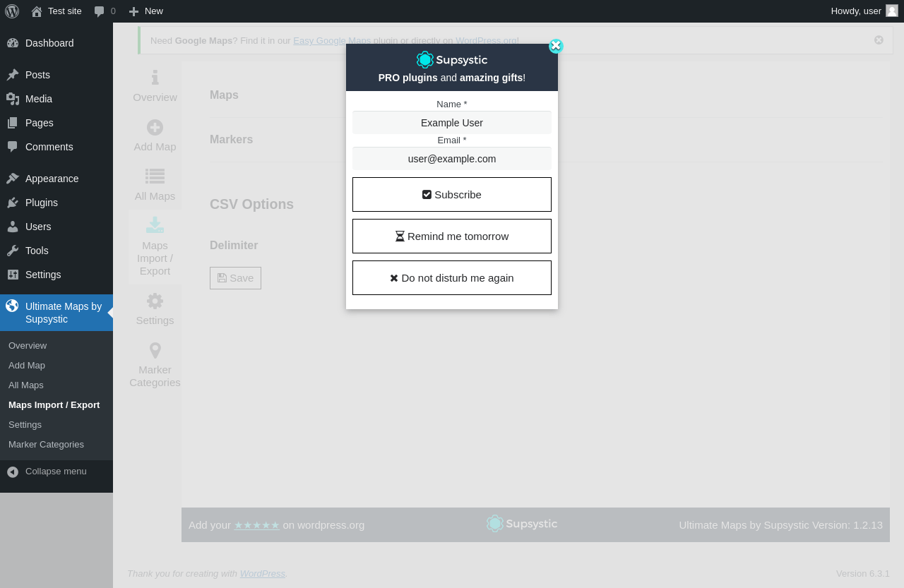904x588 pixels.
Task: Click the user avatar in admin bar
Action: click(892, 11)
